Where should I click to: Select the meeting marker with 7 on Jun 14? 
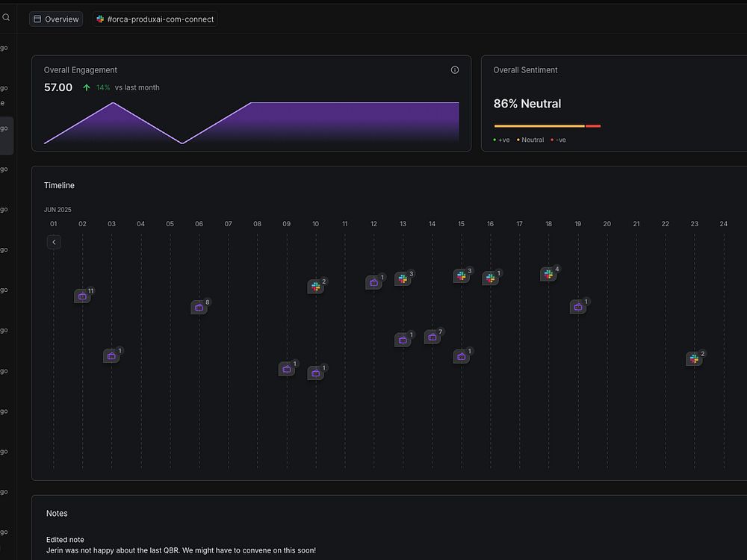tap(432, 337)
